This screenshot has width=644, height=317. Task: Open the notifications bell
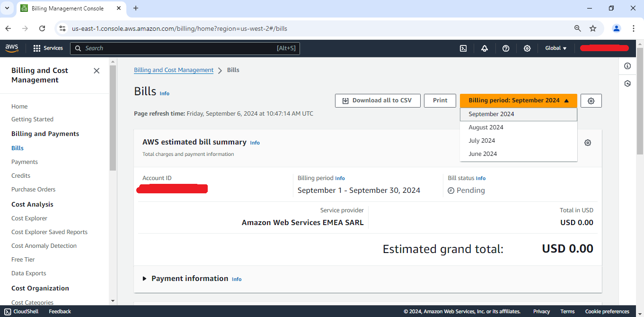pos(485,48)
